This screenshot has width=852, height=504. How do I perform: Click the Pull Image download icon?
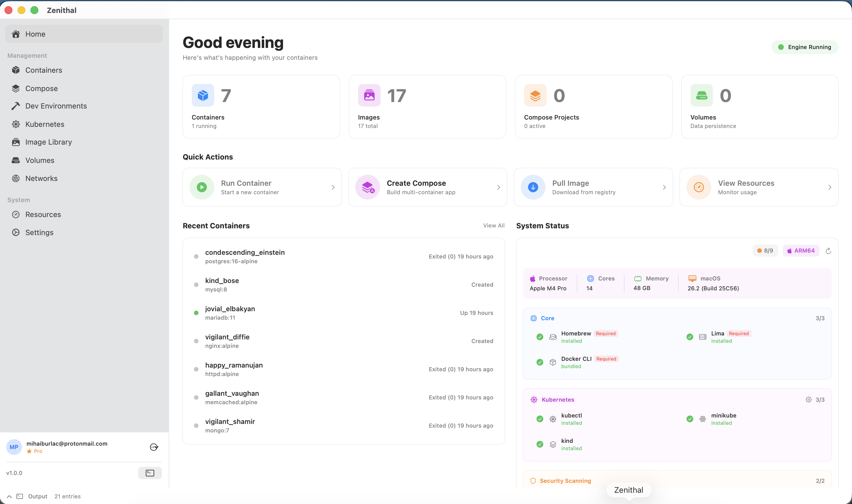[533, 187]
